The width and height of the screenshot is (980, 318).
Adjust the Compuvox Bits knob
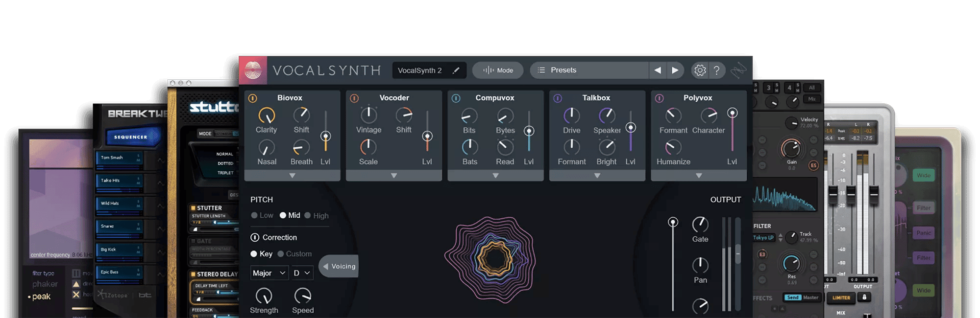(x=469, y=116)
